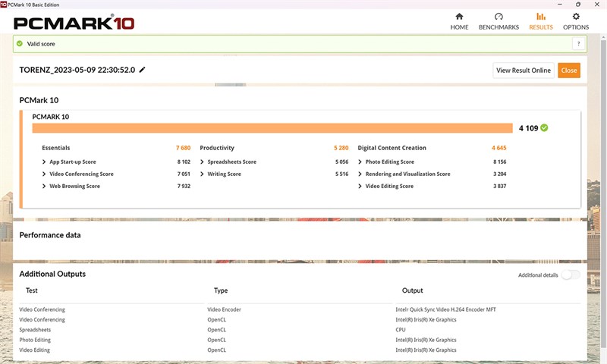Toggle the Additional details switch
The height and width of the screenshot is (364, 607).
point(571,275)
